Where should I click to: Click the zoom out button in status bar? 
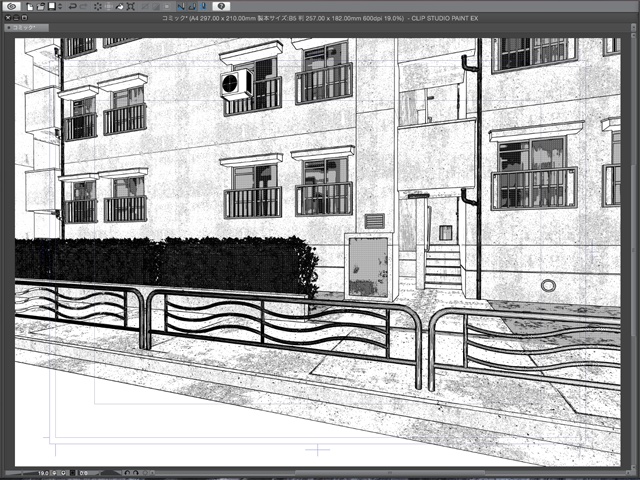(x=54, y=473)
